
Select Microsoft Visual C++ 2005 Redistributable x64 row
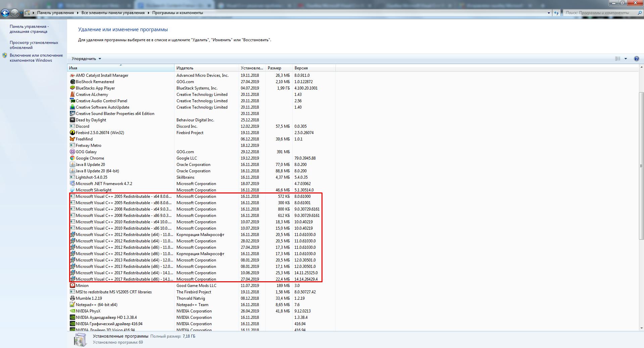coord(202,196)
